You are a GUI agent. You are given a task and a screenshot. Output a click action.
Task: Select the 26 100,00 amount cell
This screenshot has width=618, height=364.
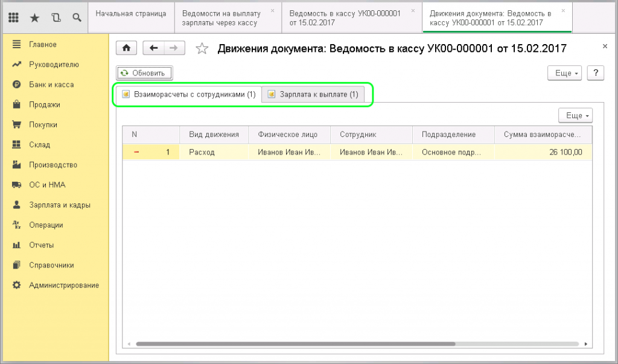coord(543,152)
